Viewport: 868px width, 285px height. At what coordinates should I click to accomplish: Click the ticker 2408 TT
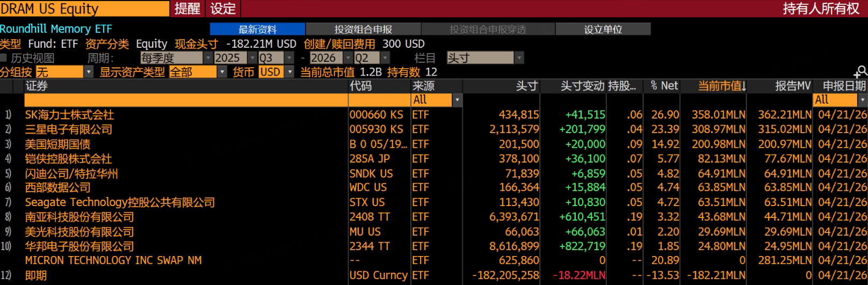(x=370, y=217)
